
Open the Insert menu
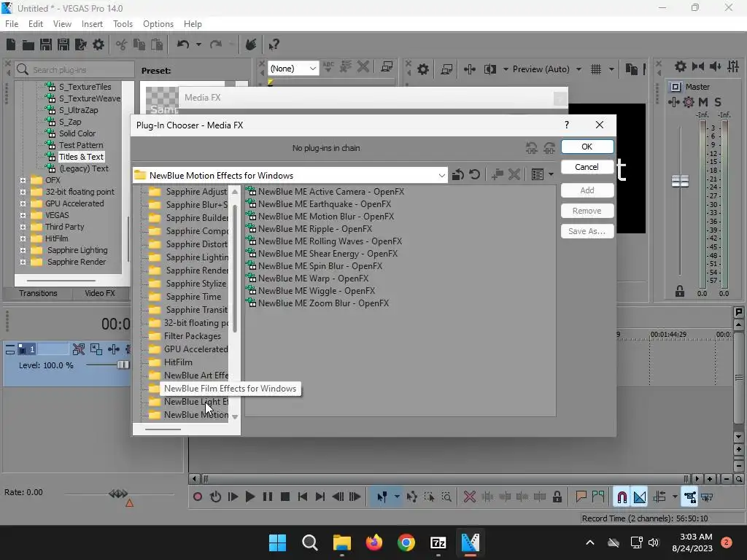(92, 24)
